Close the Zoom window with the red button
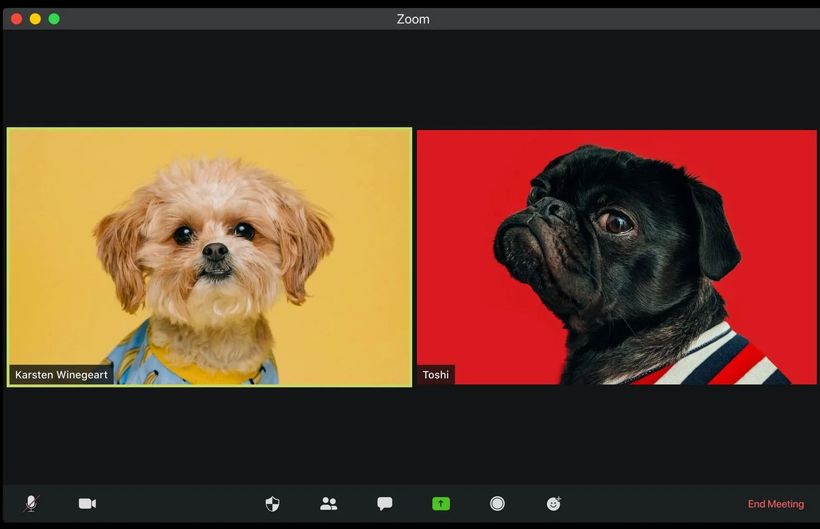 (x=16, y=19)
